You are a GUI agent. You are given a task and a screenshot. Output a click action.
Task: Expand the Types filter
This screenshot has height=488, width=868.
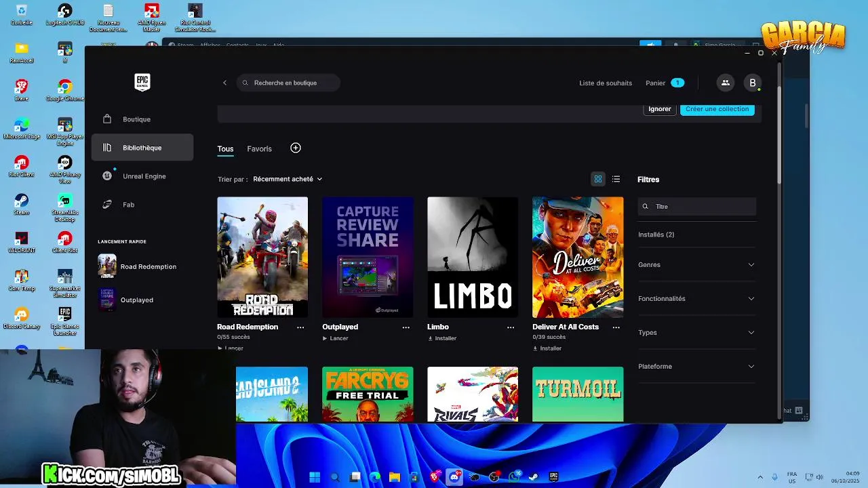[696, 332]
